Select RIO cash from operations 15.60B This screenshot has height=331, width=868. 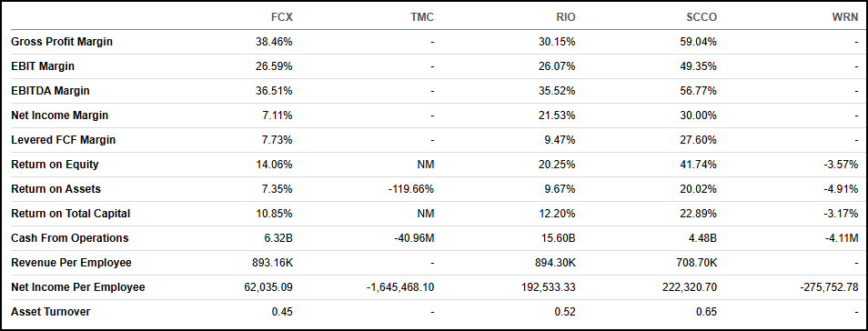560,238
